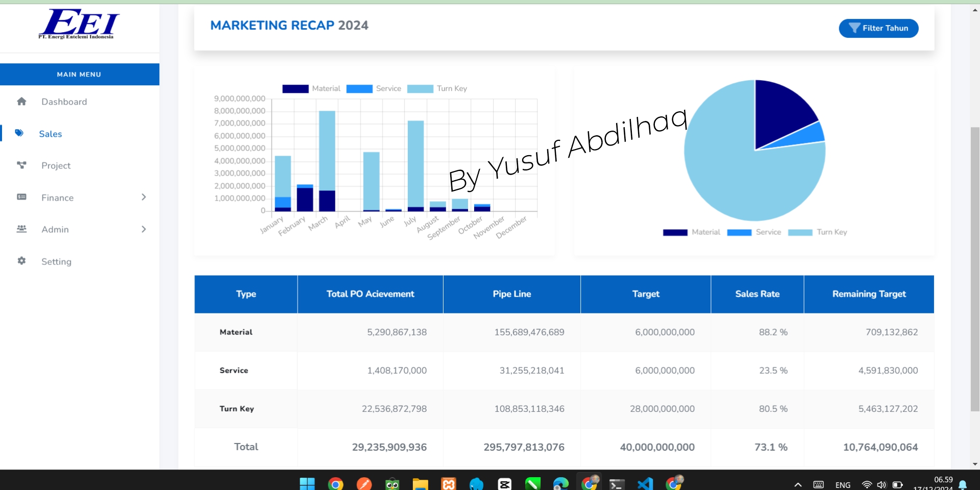Click the Material value 5,290,867,138
The image size is (980, 490).
tap(397, 332)
